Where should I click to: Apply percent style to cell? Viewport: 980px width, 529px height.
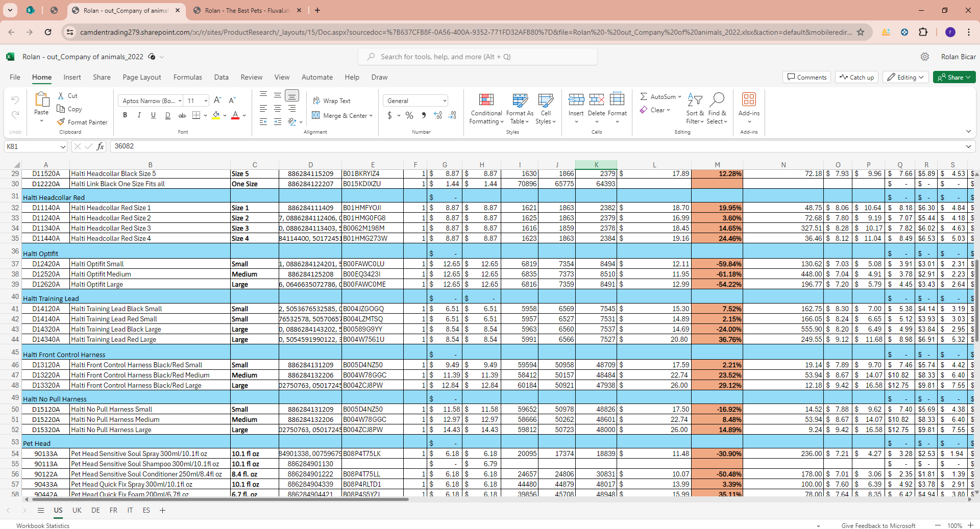(x=409, y=116)
